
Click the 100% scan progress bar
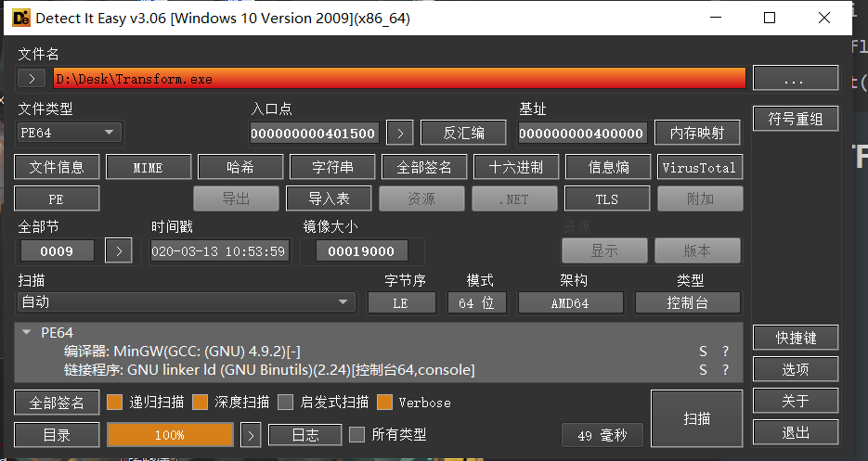click(x=169, y=434)
